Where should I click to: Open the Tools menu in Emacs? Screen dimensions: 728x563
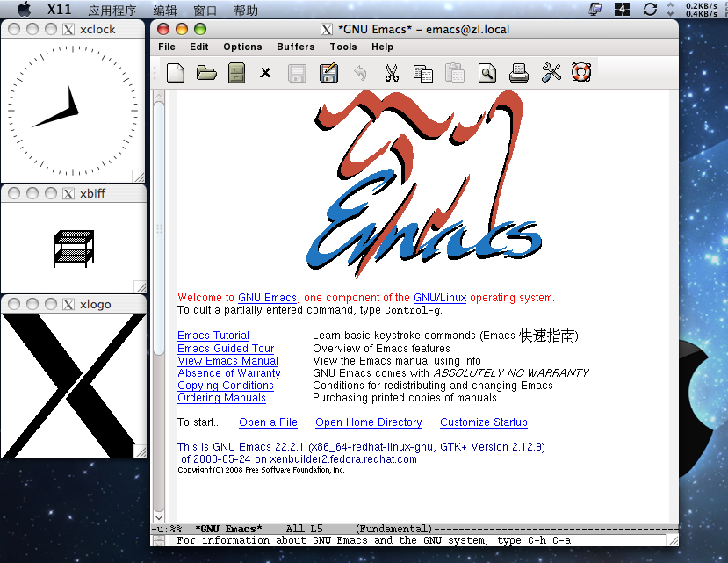343,47
